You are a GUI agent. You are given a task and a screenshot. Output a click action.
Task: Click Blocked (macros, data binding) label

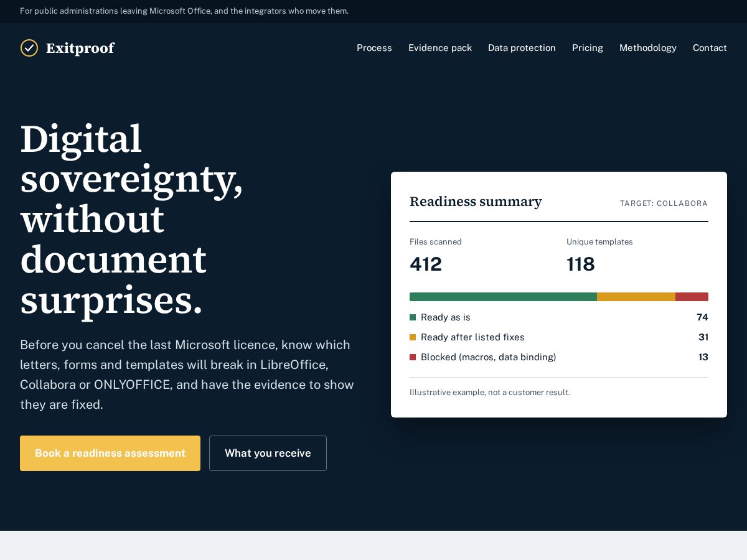point(489,357)
